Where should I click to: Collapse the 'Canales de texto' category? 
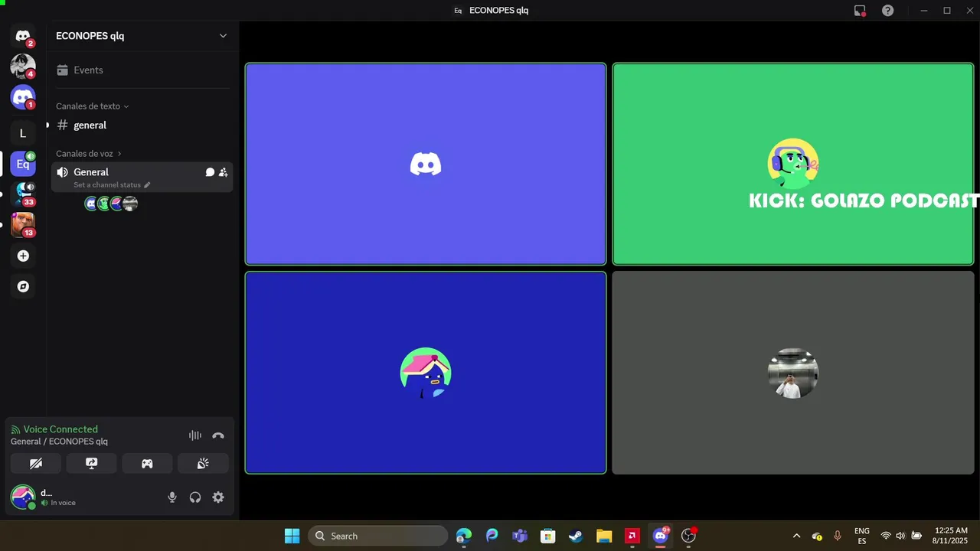point(93,106)
